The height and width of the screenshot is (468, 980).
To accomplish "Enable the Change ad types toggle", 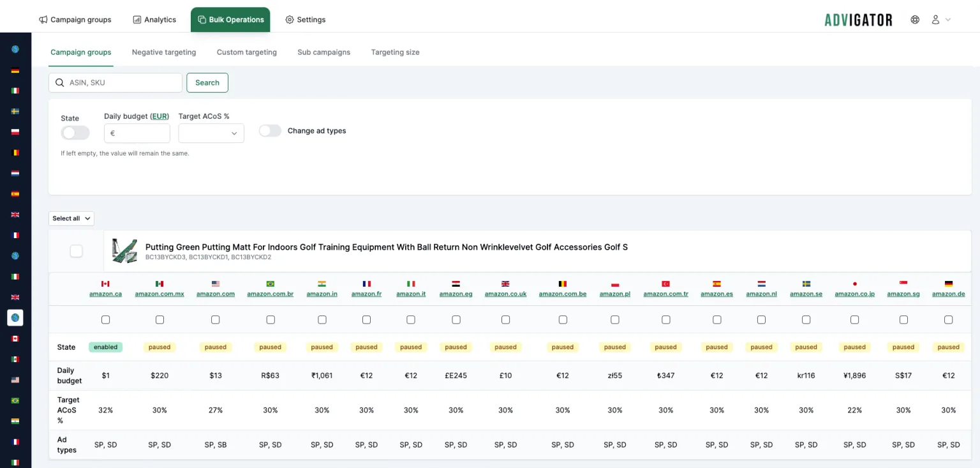I will pos(270,130).
